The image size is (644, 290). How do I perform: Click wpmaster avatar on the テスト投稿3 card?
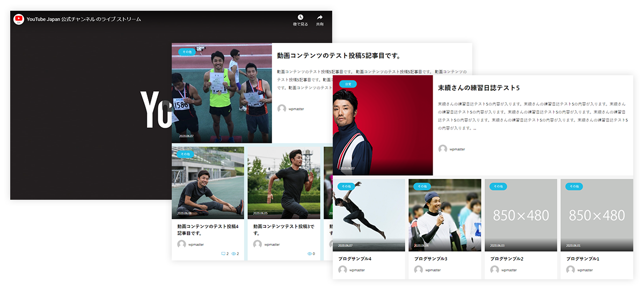(x=257, y=244)
